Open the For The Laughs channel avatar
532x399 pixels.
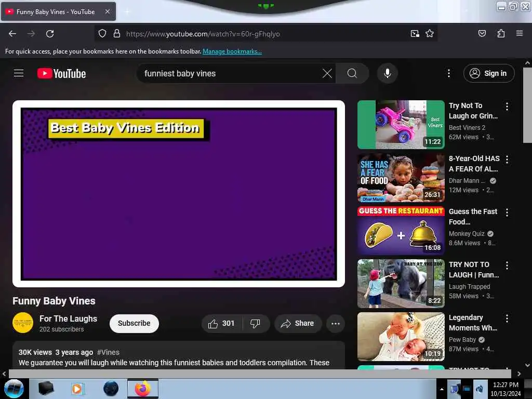click(x=23, y=323)
